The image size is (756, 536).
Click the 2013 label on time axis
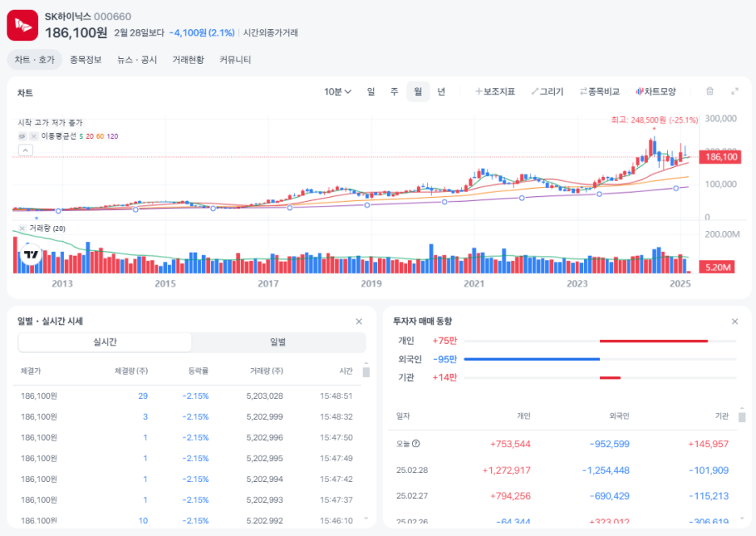tap(62, 284)
